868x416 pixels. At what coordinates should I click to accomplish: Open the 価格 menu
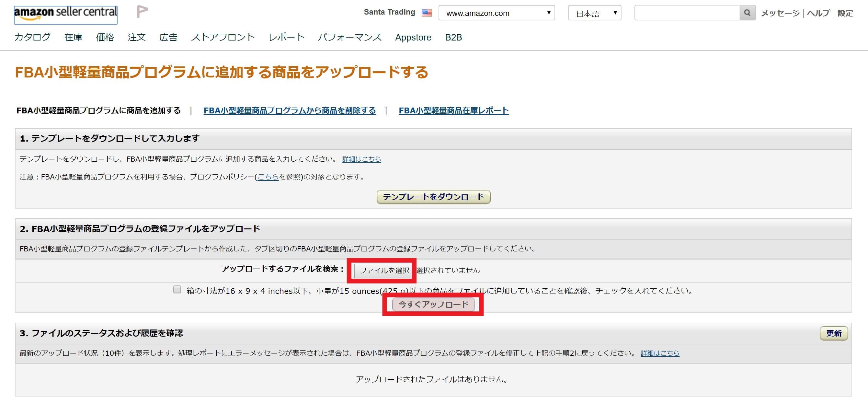105,37
